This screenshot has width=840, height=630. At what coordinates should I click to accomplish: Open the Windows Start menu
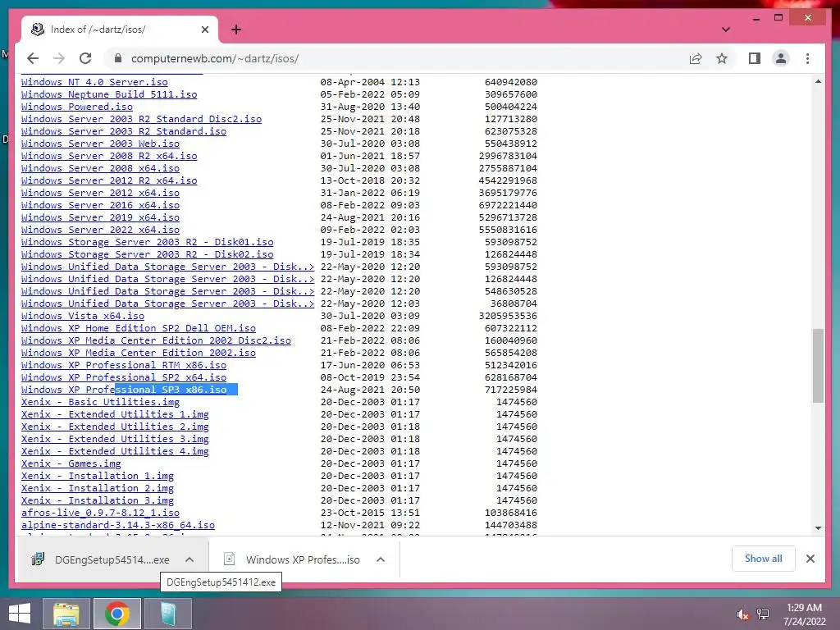pyautogui.click(x=20, y=614)
